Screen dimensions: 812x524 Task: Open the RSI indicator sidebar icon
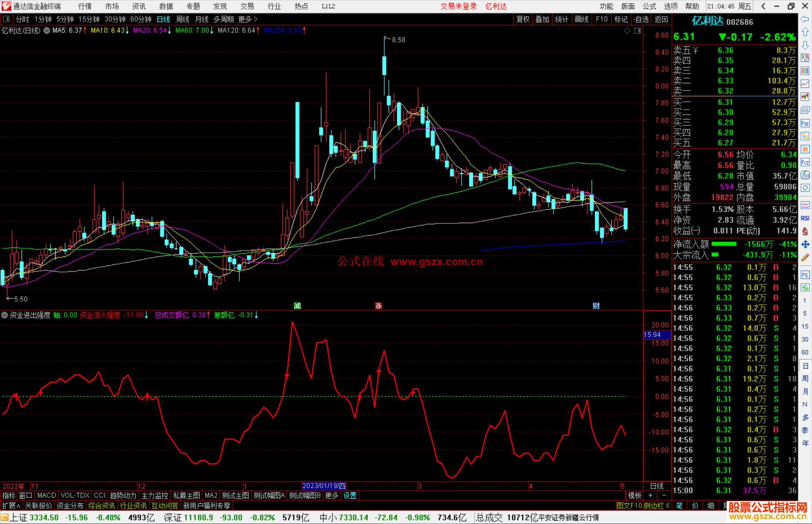(x=805, y=218)
